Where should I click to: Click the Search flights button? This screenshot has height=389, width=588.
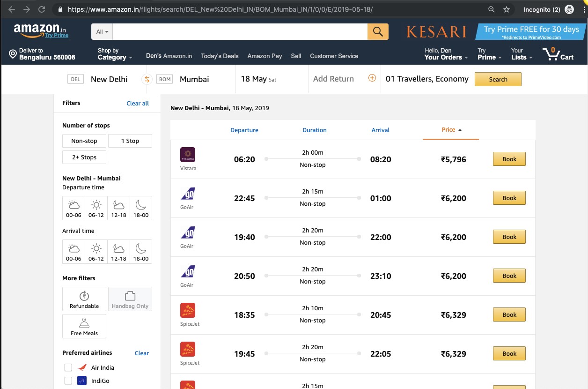point(498,79)
